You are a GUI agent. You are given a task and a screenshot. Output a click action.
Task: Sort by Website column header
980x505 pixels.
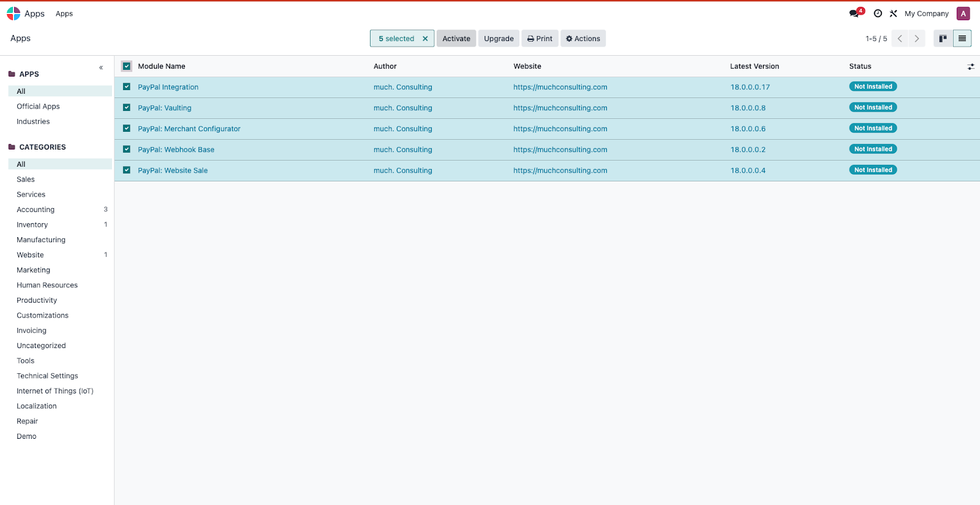tap(527, 66)
